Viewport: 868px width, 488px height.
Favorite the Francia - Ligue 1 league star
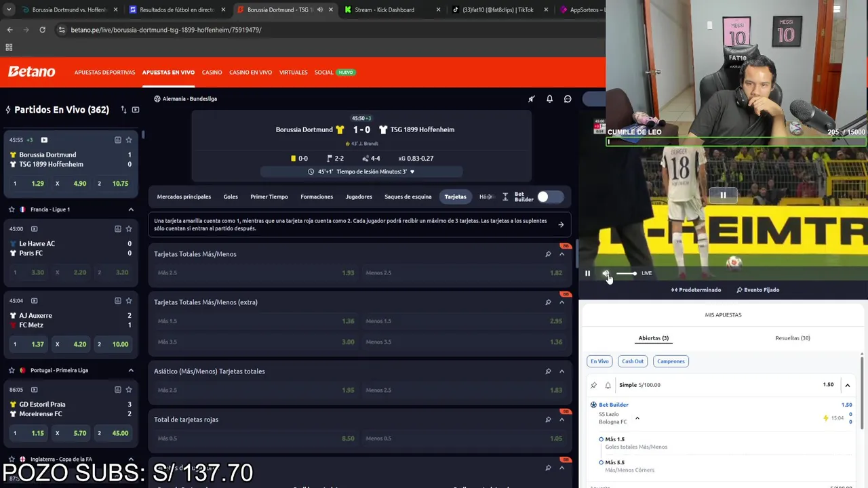(x=12, y=209)
